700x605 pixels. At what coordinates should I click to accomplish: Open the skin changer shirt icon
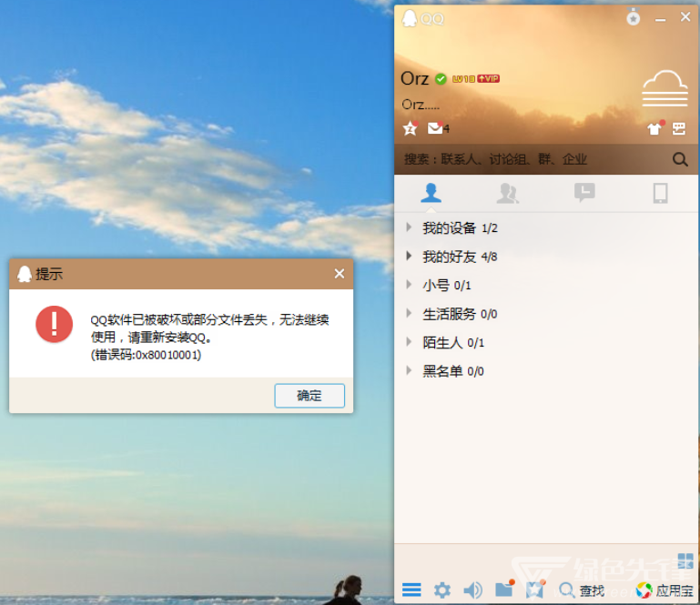click(655, 128)
